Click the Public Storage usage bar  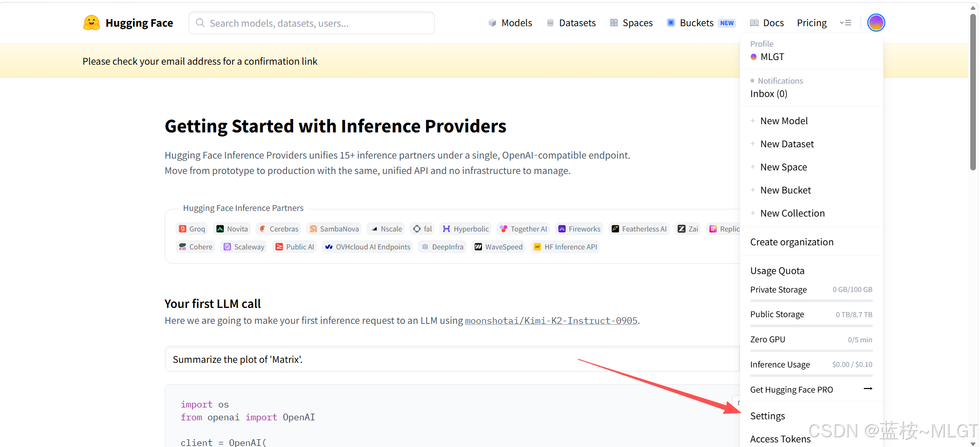[811, 326]
